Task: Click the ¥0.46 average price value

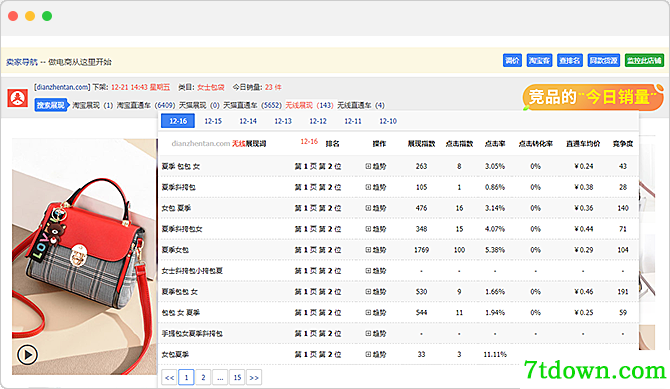Action: (x=583, y=292)
